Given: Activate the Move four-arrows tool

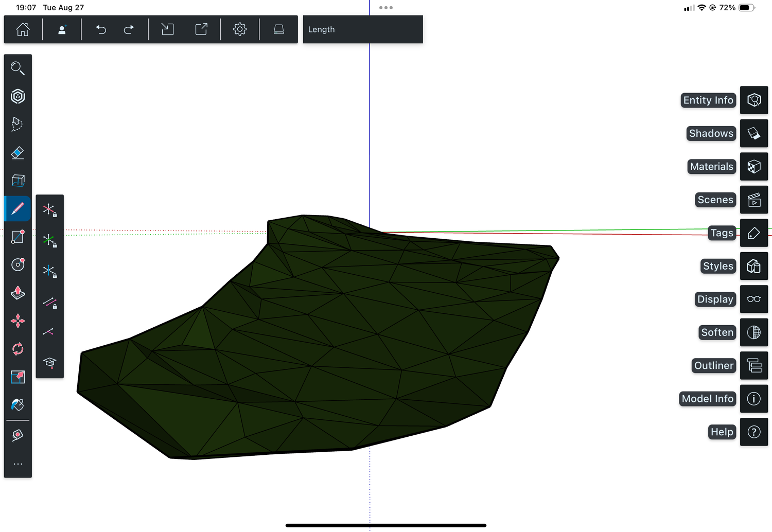Looking at the screenshot, I should (x=17, y=321).
